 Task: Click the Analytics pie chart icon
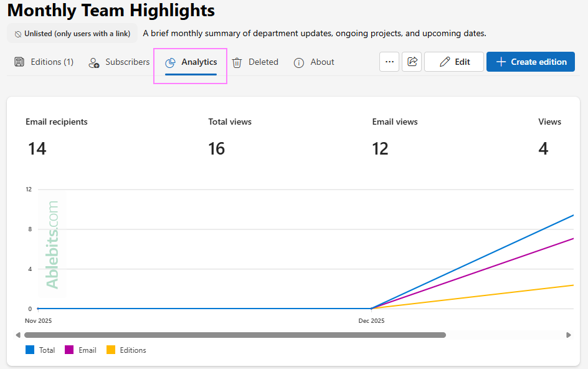tap(170, 62)
